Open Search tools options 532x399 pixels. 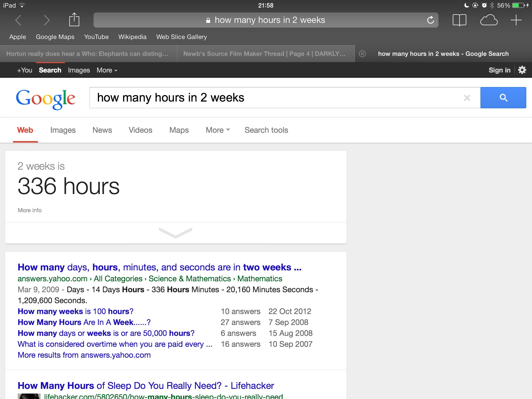pos(266,130)
